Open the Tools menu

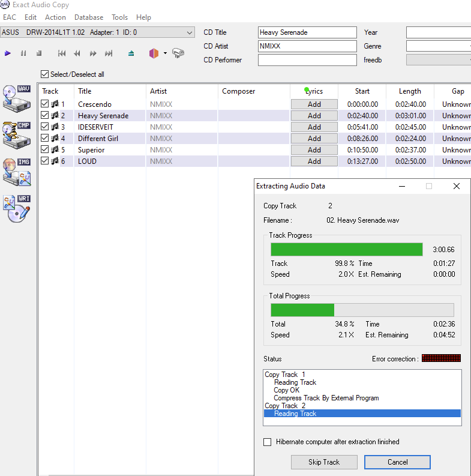(119, 17)
